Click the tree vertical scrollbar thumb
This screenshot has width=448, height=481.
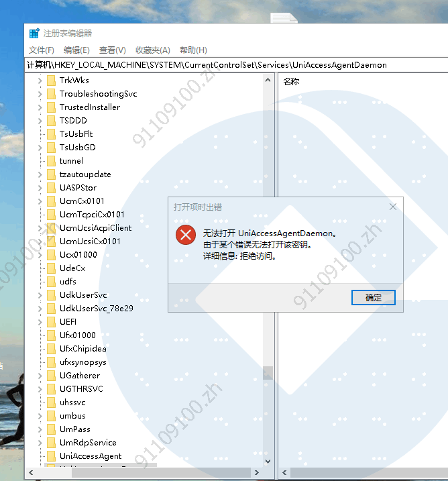pyautogui.click(x=268, y=373)
